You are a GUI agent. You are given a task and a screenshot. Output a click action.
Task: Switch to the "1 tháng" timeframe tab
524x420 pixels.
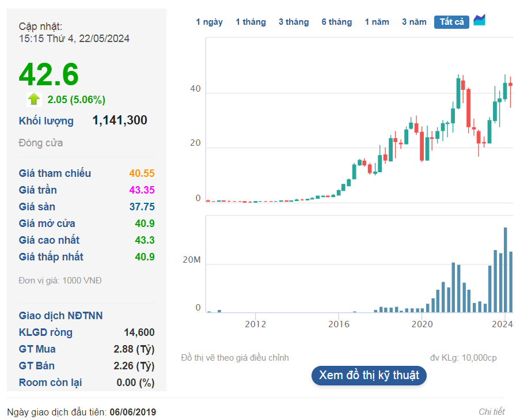point(250,21)
